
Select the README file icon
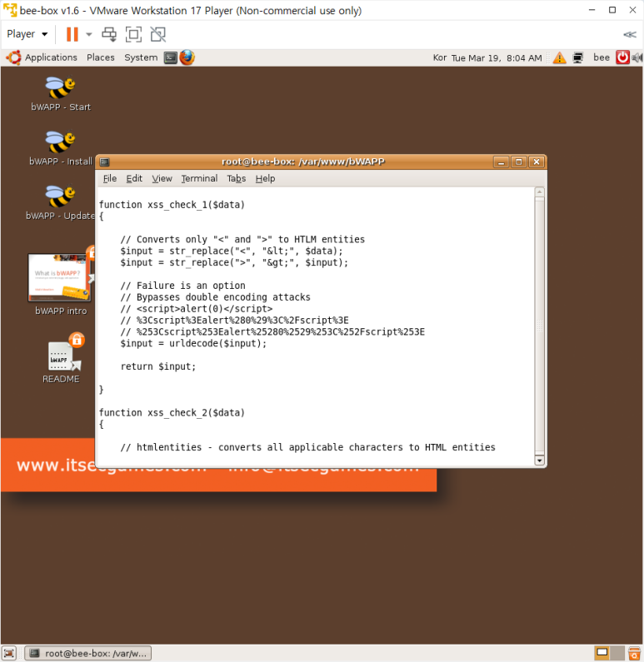point(61,359)
